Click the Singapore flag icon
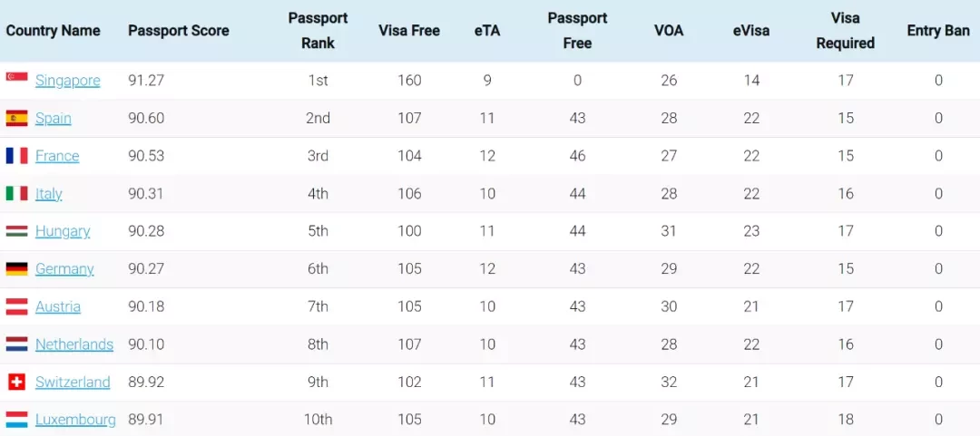980x436 pixels. (17, 77)
